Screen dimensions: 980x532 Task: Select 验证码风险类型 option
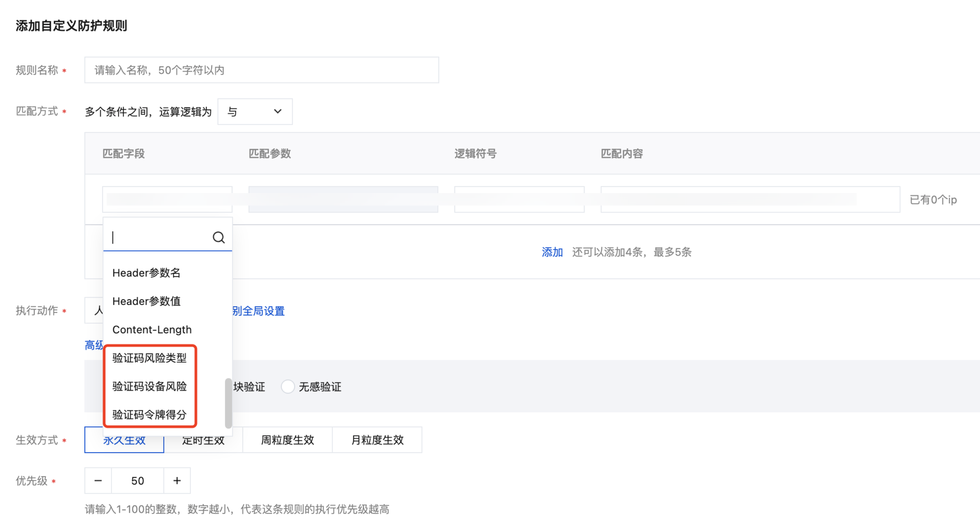150,358
